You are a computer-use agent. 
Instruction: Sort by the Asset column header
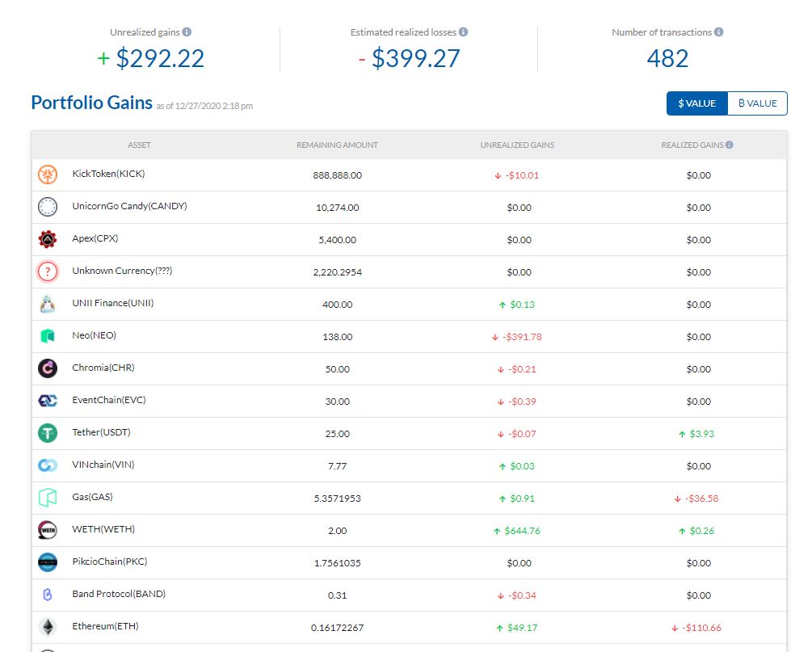(x=139, y=145)
